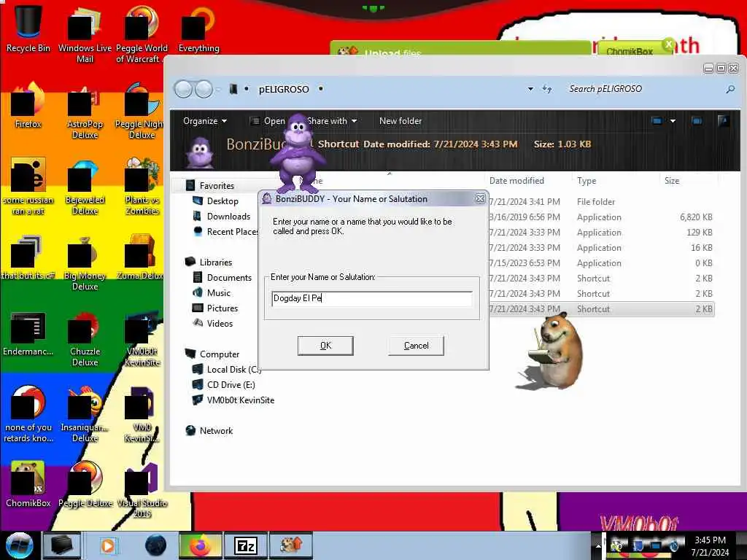Select Computer in the navigation pane
This screenshot has height=560, width=747.
(219, 354)
